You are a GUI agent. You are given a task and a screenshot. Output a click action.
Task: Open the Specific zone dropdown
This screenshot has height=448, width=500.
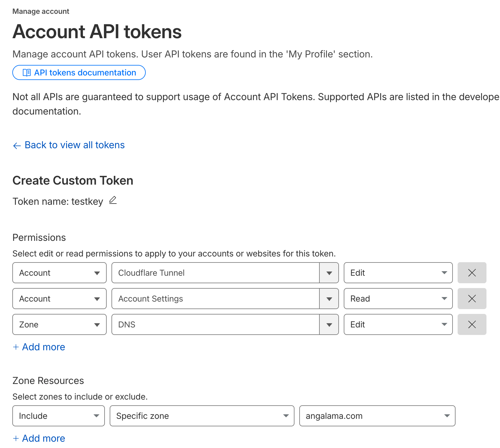coord(202,416)
